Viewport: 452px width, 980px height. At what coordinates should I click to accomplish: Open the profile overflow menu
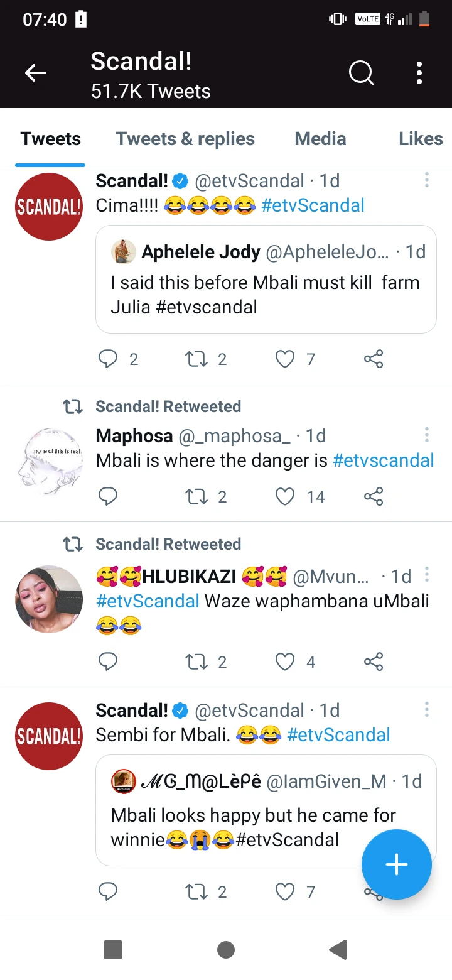click(419, 73)
